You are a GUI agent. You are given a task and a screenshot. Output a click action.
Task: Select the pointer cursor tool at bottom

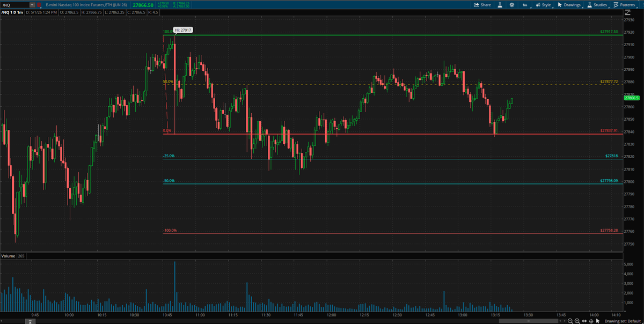[598, 321]
